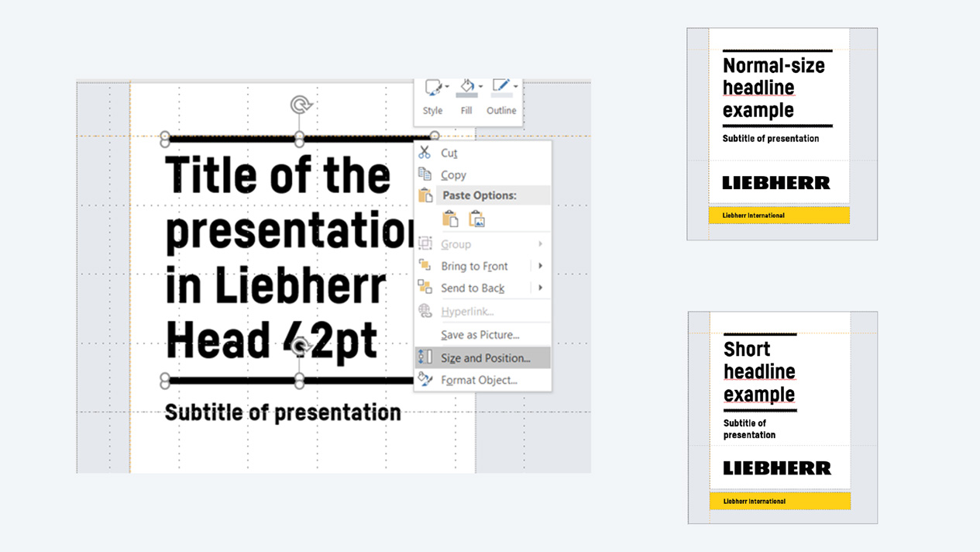Screen dimensions: 980x552
Task: Open Size and Position... dialog
Action: click(x=485, y=358)
